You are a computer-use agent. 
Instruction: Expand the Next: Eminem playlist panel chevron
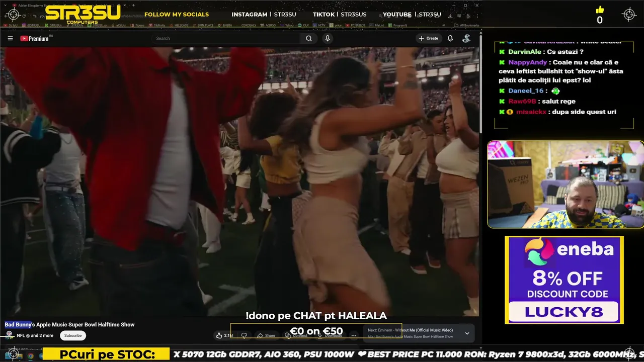(x=467, y=333)
